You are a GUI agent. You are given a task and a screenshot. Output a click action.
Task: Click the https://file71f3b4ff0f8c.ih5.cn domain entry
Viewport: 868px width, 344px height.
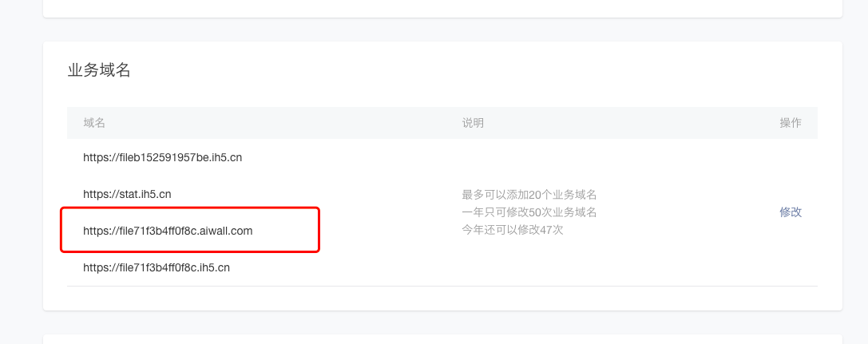click(157, 268)
